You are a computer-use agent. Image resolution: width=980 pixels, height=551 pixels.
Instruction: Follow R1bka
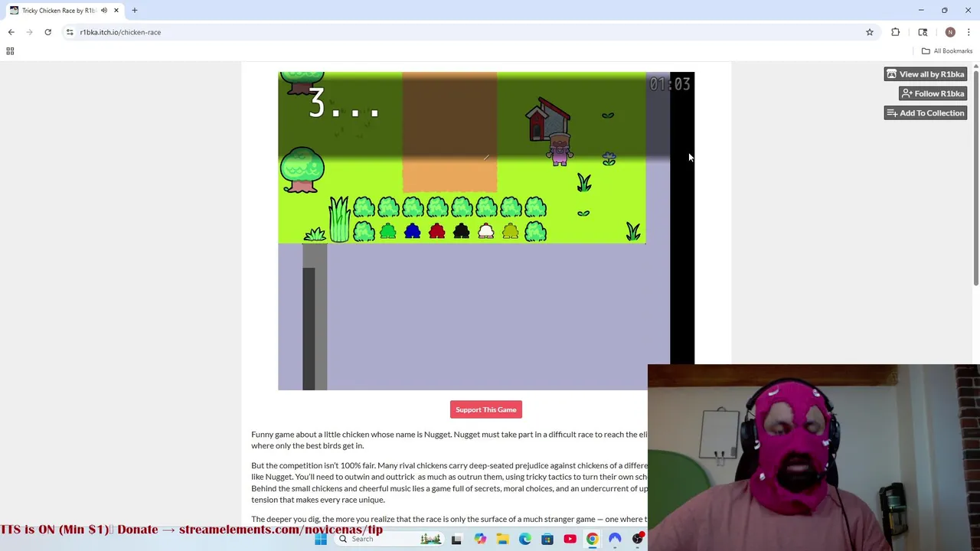tap(933, 93)
